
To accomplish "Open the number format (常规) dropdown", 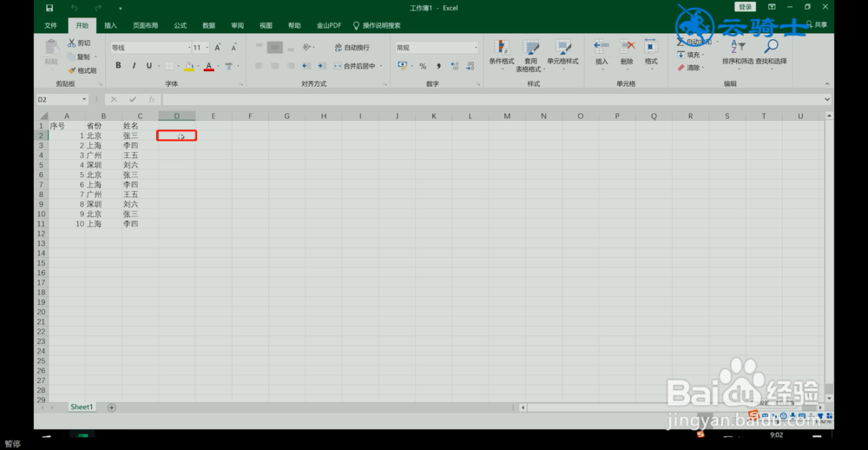I will click(x=476, y=48).
